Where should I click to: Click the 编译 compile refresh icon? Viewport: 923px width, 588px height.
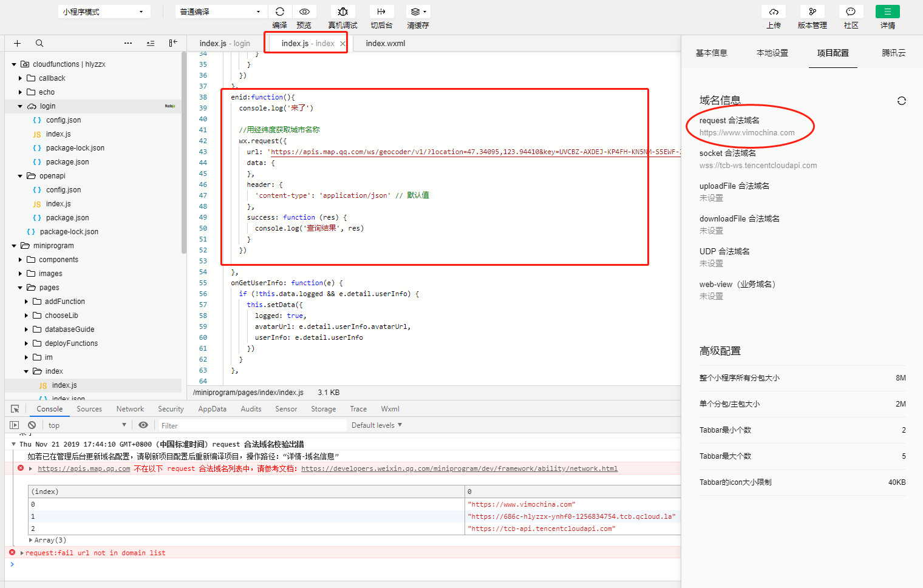coord(280,12)
